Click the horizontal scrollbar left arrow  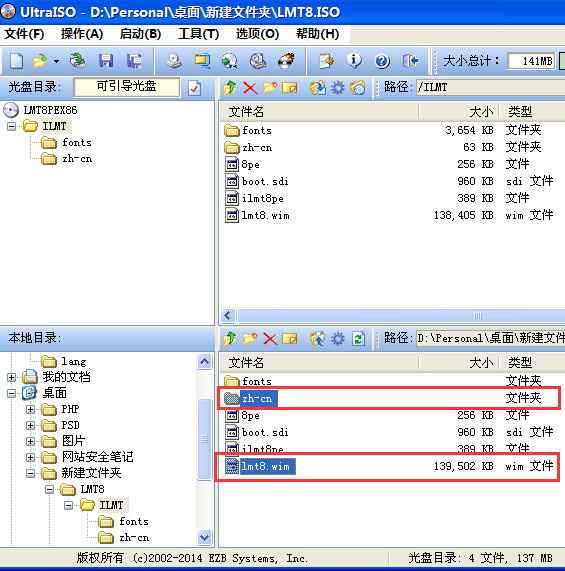(x=228, y=315)
